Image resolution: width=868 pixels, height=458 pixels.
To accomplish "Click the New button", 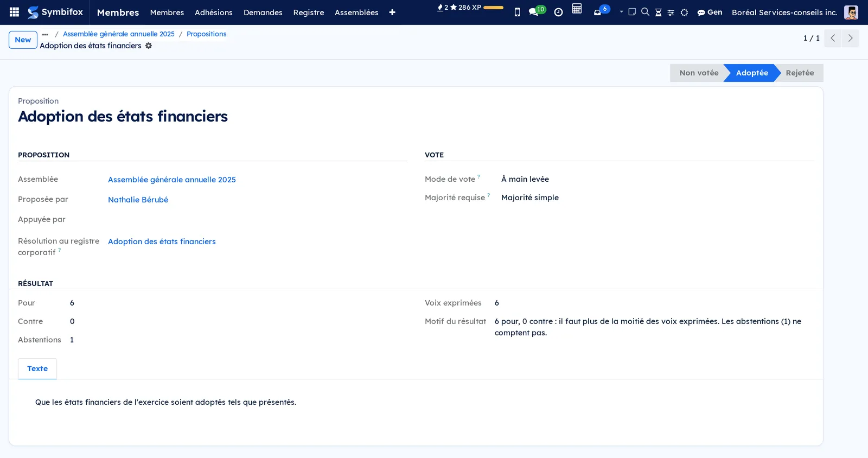I will pos(23,40).
